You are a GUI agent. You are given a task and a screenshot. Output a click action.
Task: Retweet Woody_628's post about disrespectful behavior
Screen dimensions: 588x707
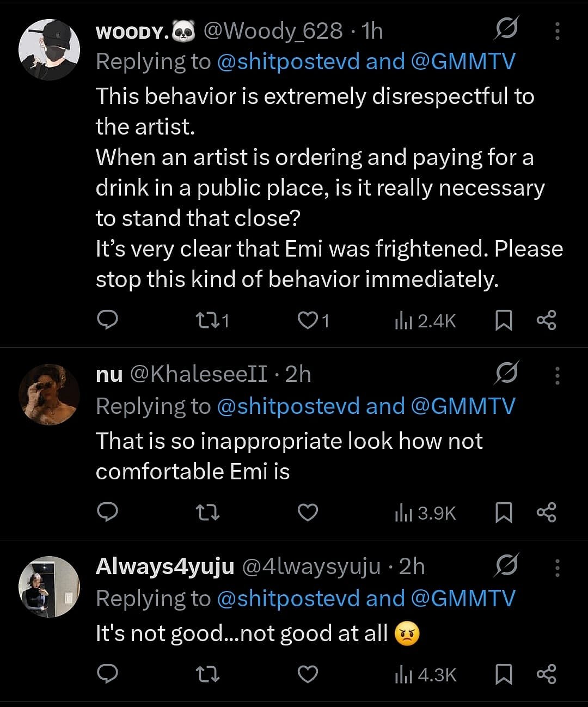point(208,320)
